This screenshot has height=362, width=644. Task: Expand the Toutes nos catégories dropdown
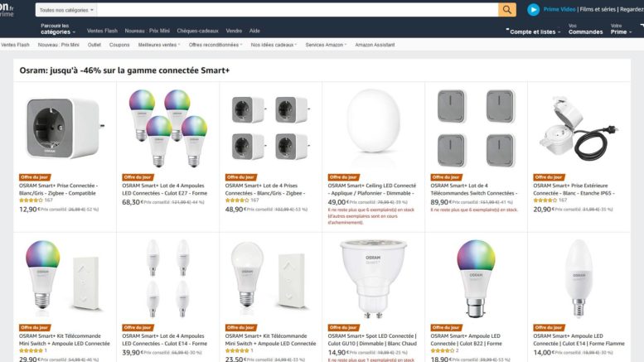click(66, 10)
